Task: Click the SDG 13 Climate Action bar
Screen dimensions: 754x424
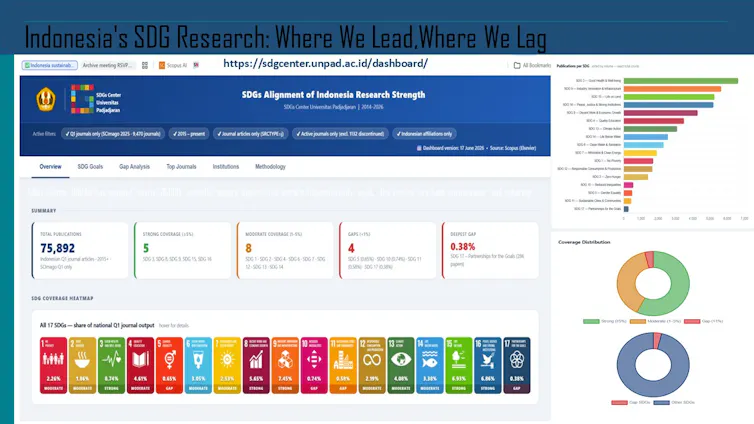Action: coord(650,129)
